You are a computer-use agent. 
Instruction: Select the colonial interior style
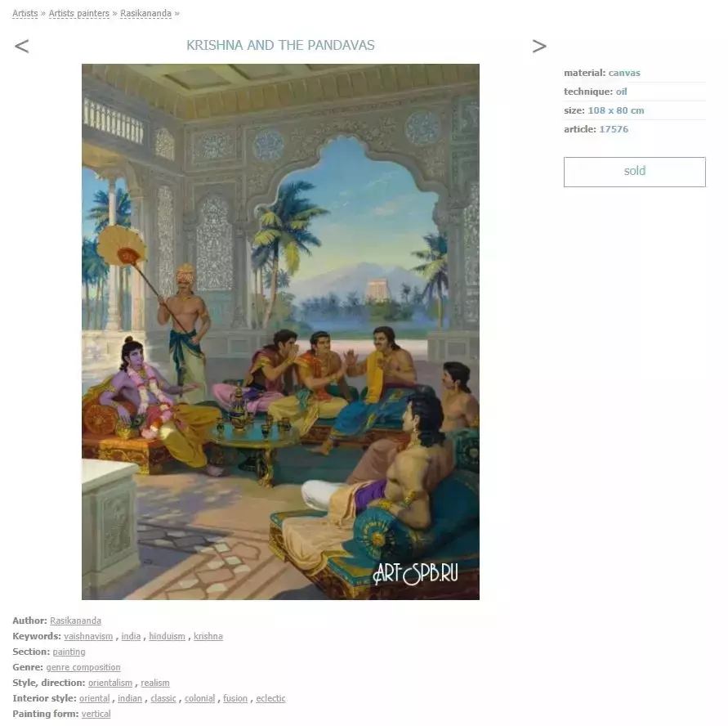coord(199,698)
